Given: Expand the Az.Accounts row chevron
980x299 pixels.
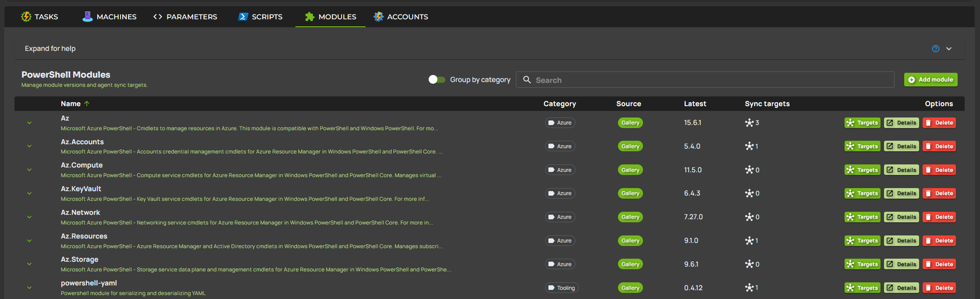Looking at the screenshot, I should [29, 146].
